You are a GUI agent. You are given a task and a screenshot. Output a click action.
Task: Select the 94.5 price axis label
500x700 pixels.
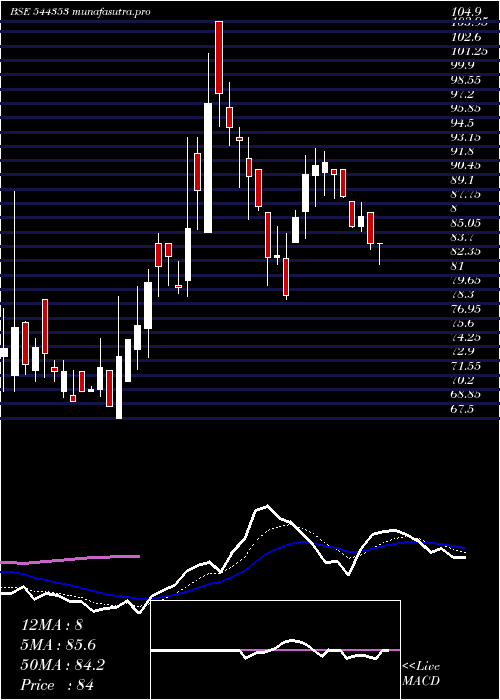coord(463,123)
